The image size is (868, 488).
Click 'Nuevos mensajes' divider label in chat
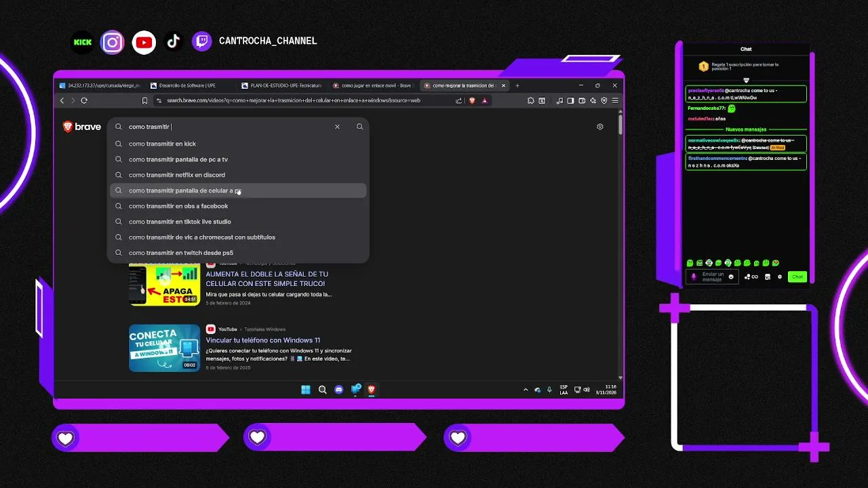click(746, 129)
